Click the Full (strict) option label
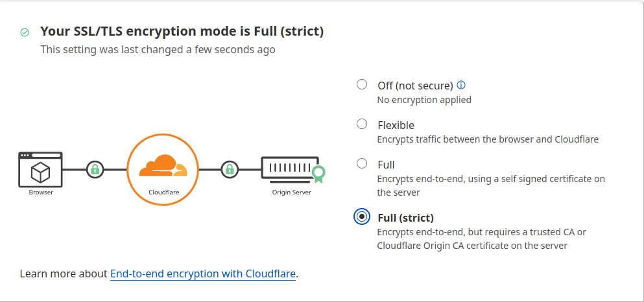 tap(405, 218)
